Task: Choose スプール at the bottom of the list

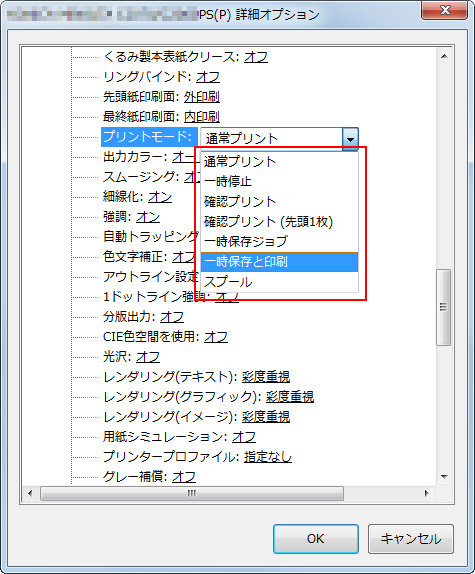Action: tap(279, 282)
